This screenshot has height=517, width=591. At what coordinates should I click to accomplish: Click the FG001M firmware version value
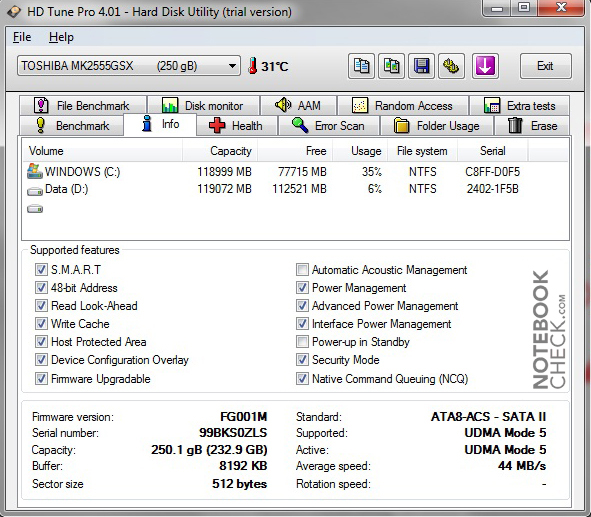point(243,417)
